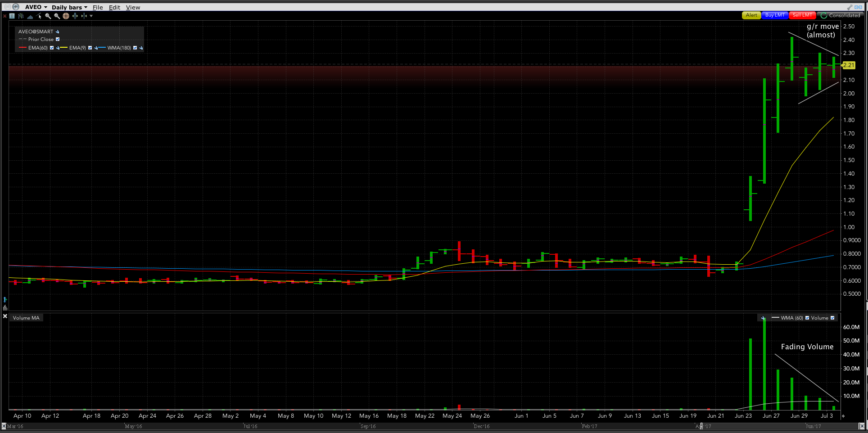Click the volume histogram toolbar icon
This screenshot has height=433, width=868.
click(x=30, y=16)
